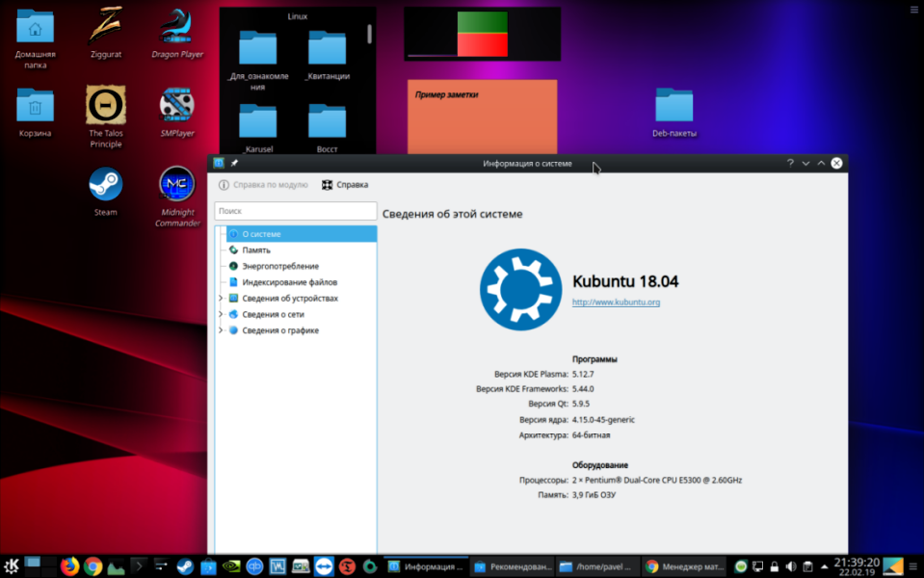
Task: Select Память in the sidebar list
Action: pos(256,250)
